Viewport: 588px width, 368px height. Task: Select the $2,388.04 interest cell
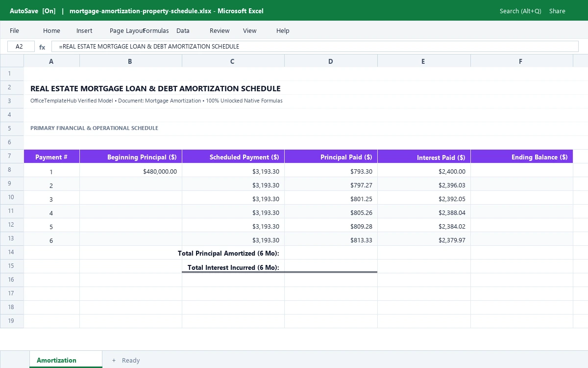coord(424,211)
